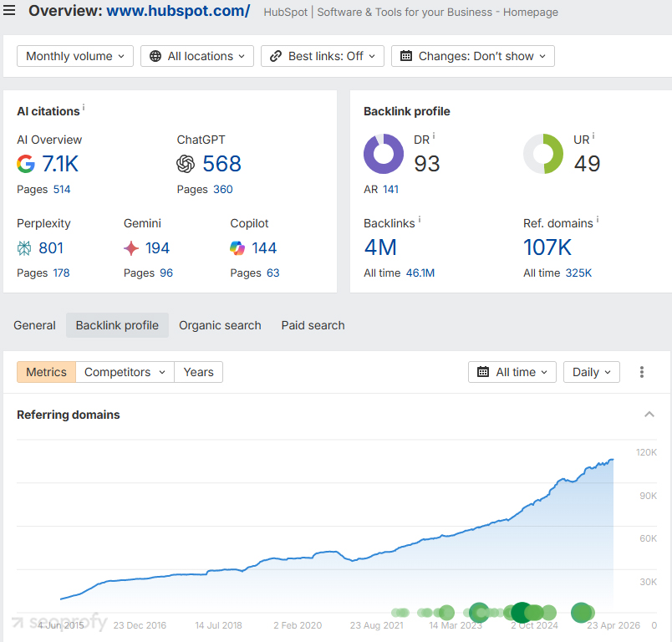Click the DR purple donut chart
Screen dimensions: 672x642
pos(384,154)
